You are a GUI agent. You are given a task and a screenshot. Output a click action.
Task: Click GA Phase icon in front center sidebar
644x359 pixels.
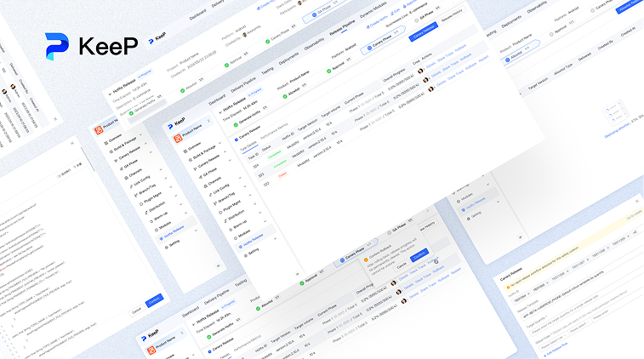click(201, 177)
